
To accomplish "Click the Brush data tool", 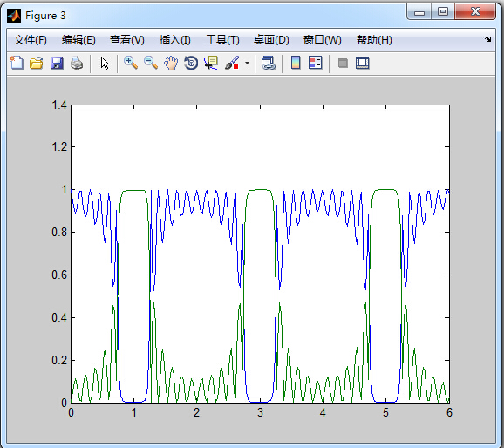I will tap(232, 63).
